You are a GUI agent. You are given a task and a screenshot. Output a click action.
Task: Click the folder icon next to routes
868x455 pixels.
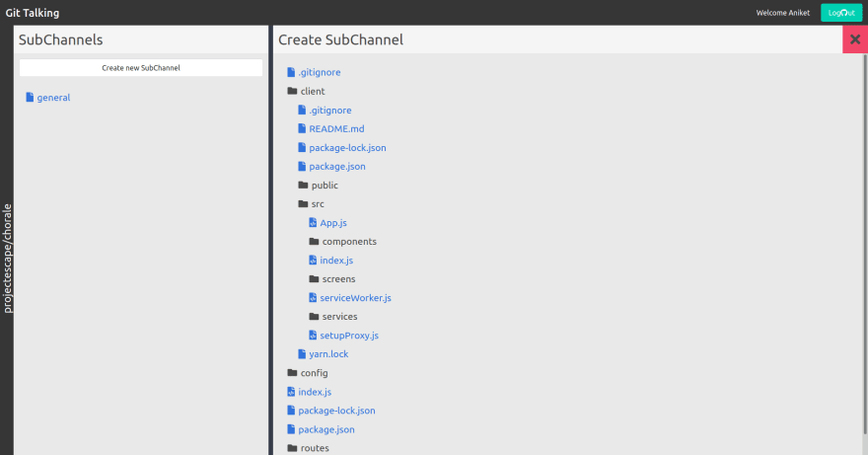point(292,448)
